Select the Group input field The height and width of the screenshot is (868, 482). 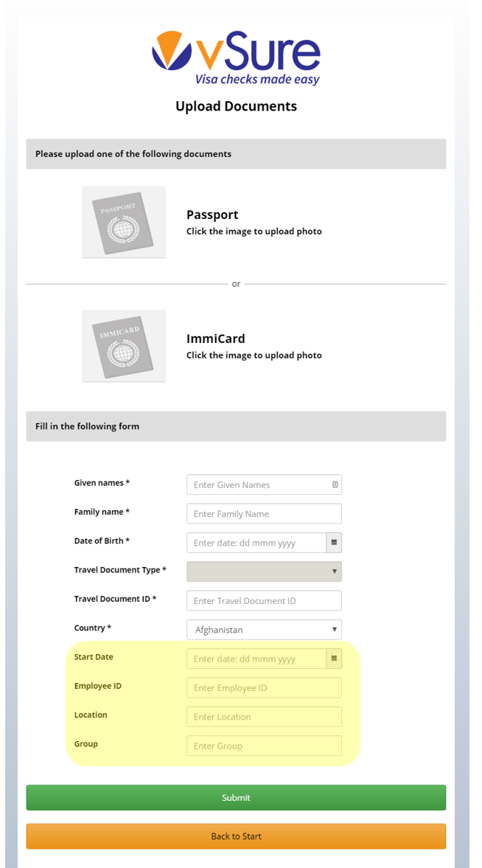pos(264,746)
